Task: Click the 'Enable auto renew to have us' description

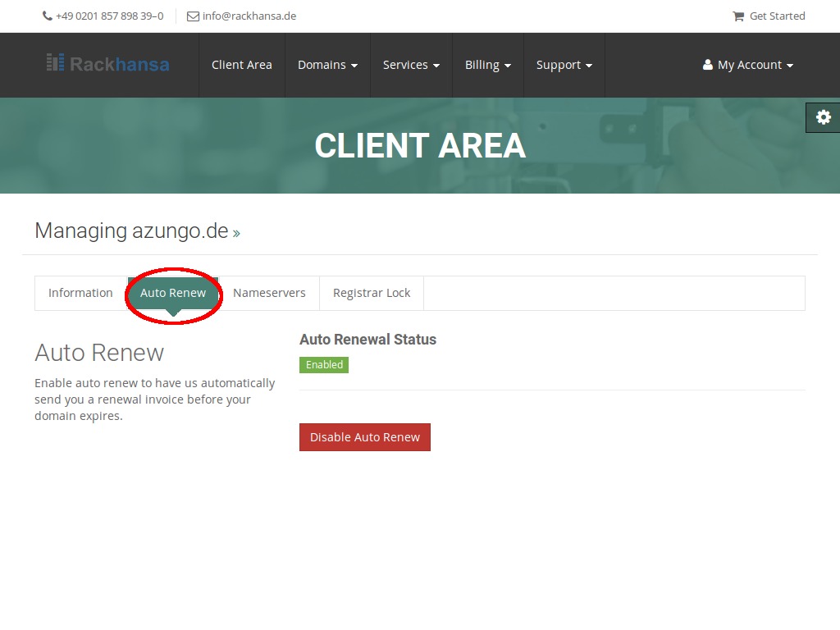Action: click(155, 399)
